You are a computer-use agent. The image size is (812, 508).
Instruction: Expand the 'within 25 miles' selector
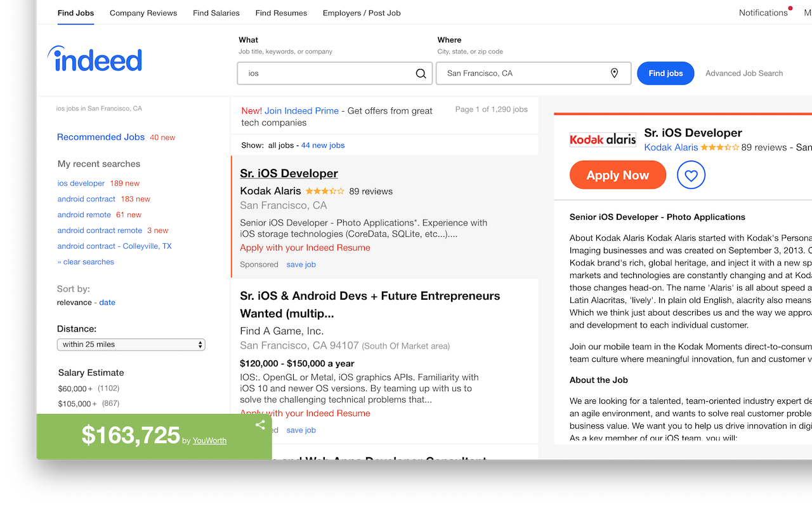tap(131, 344)
